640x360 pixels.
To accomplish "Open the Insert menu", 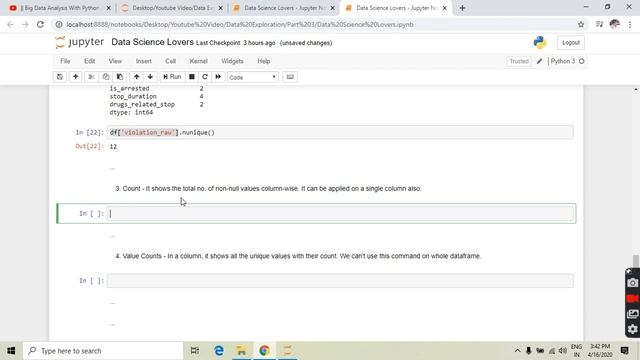I will click(x=143, y=61).
